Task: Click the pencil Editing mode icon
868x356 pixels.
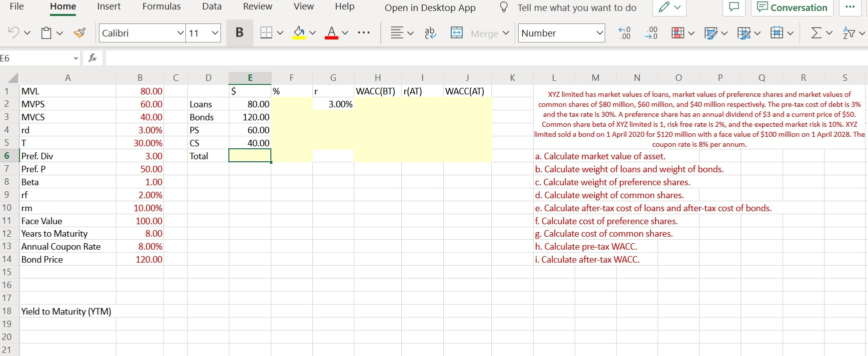Action: point(664,7)
